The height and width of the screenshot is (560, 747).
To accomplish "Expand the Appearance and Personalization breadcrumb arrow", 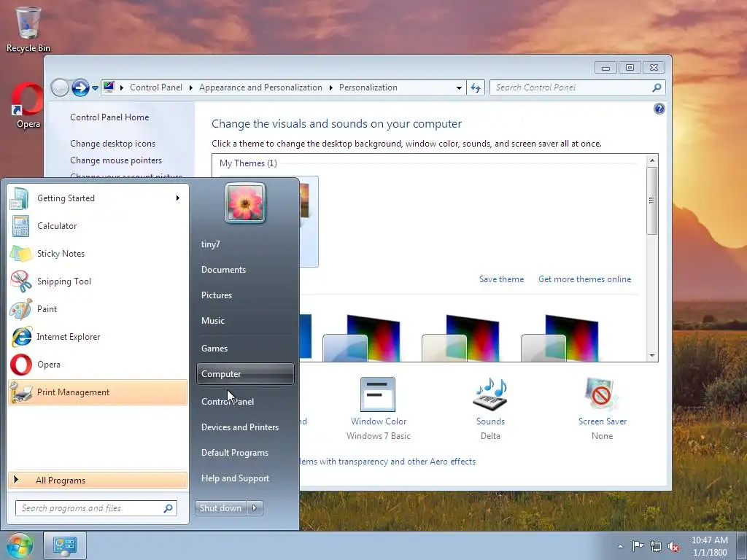I will tap(331, 87).
